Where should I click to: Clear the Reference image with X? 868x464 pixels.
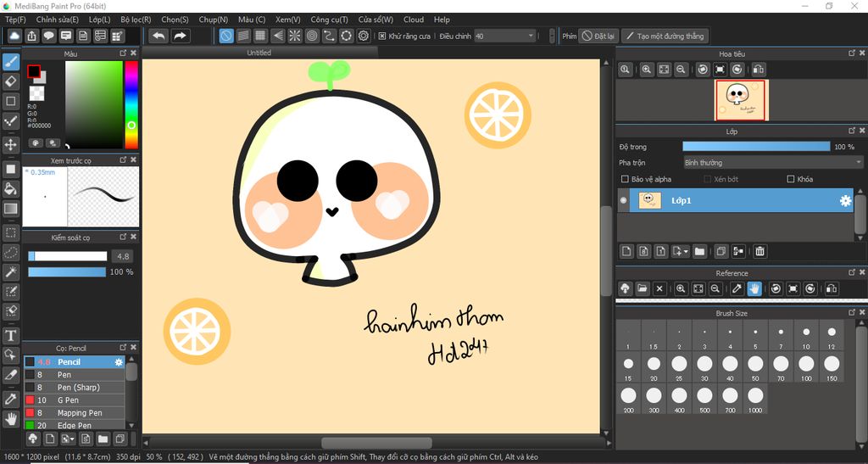[x=659, y=288]
